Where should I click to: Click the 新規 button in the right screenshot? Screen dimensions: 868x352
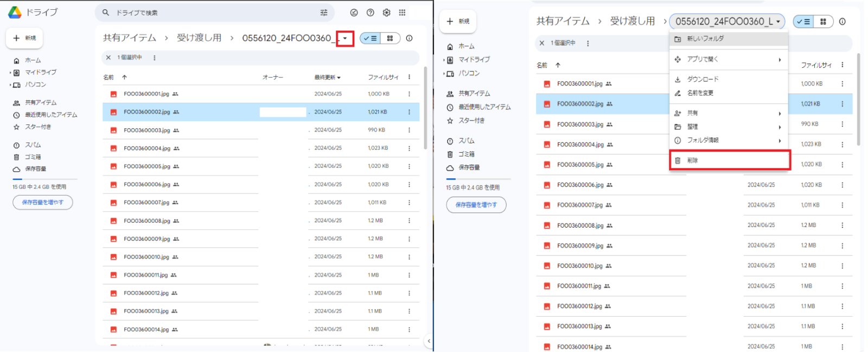tap(458, 21)
